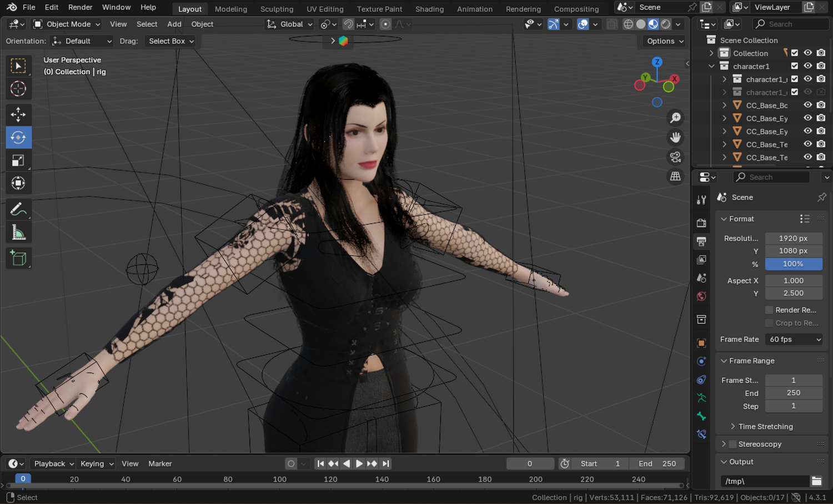Open the World properties tab

pos(701,296)
